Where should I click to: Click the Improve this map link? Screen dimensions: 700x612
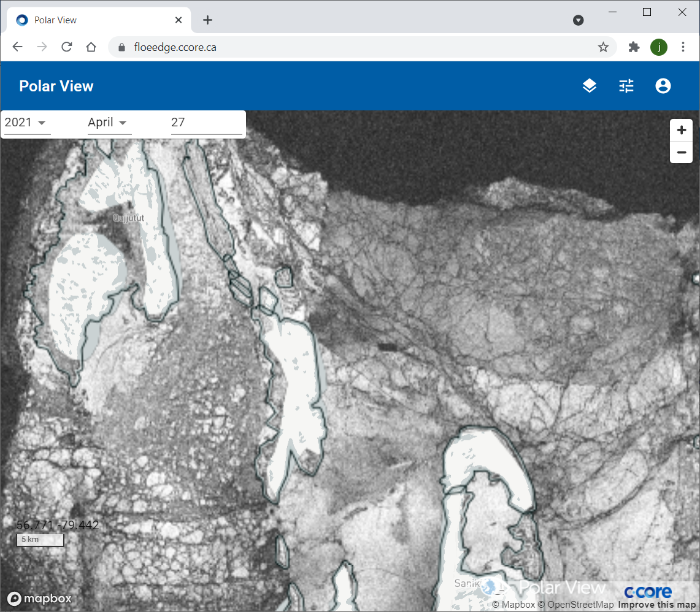click(x=657, y=605)
